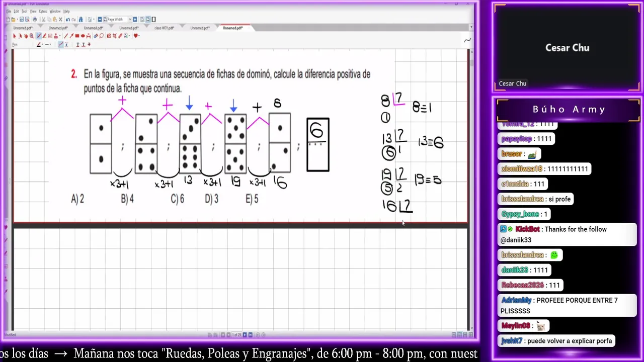This screenshot has width=644, height=362.
Task: Click the blue Zoom In plus button
Action: tap(135, 20)
